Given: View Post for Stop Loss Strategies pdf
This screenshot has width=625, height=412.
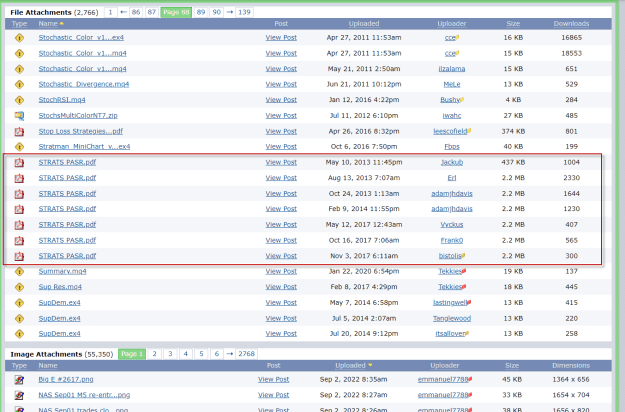Looking at the screenshot, I should (281, 131).
